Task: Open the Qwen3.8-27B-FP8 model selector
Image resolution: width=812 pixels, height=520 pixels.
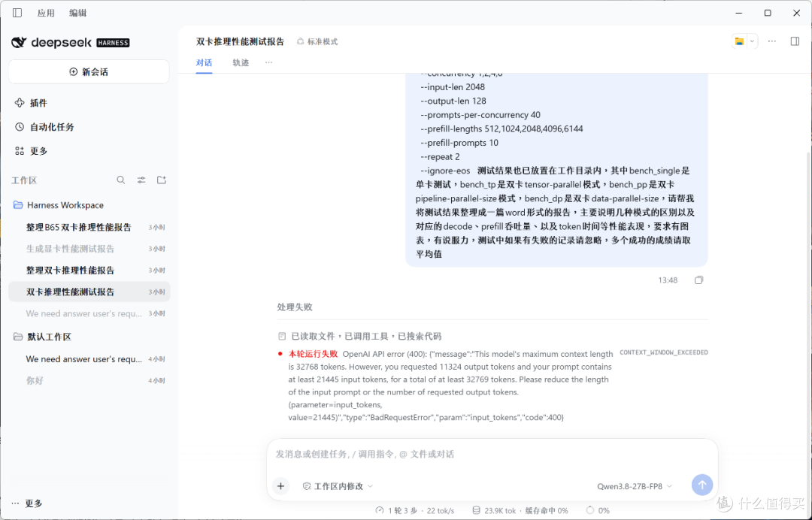Action: [x=635, y=486]
